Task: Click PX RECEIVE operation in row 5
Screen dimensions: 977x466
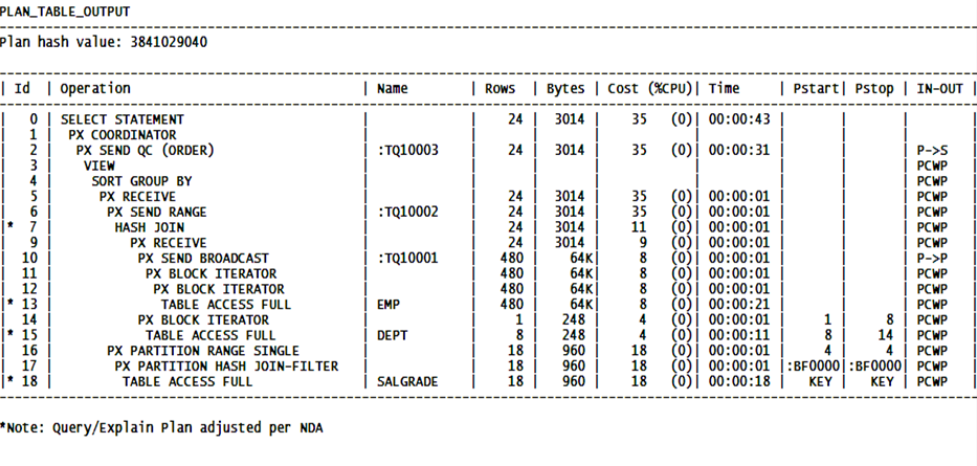Action: pos(137,196)
